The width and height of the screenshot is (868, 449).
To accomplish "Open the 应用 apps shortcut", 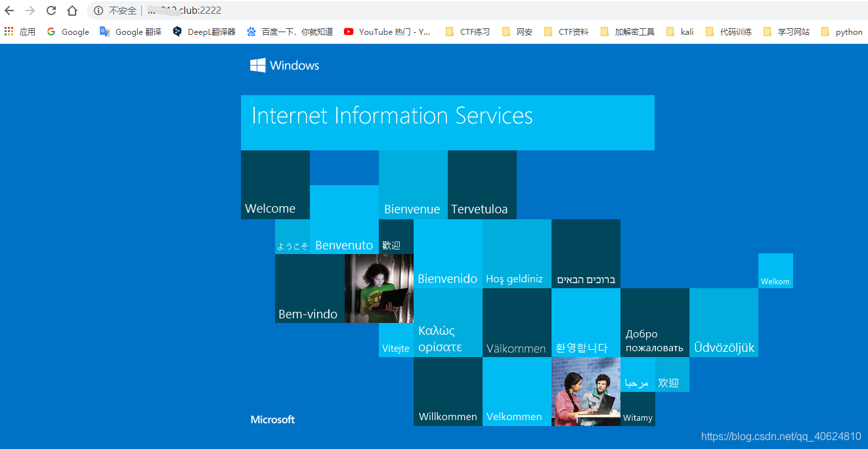I will pos(20,32).
